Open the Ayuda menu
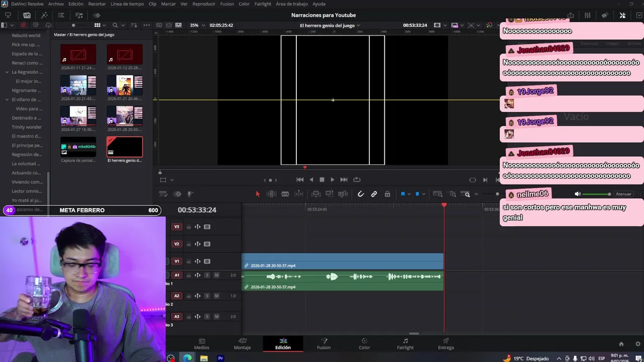Viewport: 644px width, 362px height. (319, 4)
